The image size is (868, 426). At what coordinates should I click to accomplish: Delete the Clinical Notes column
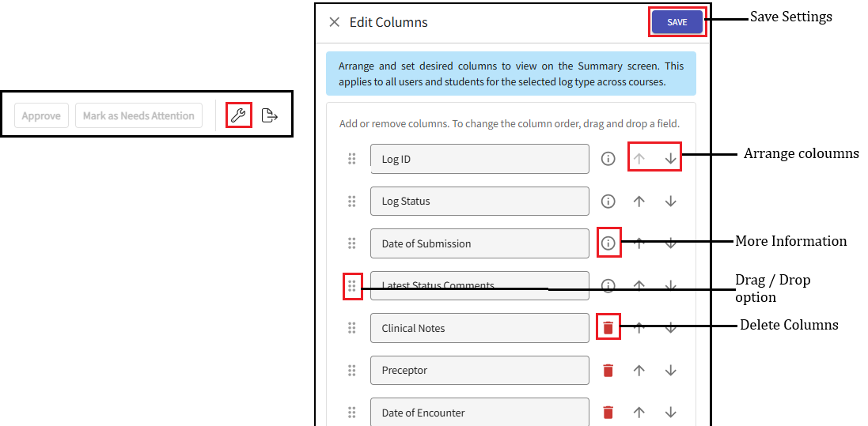(608, 328)
